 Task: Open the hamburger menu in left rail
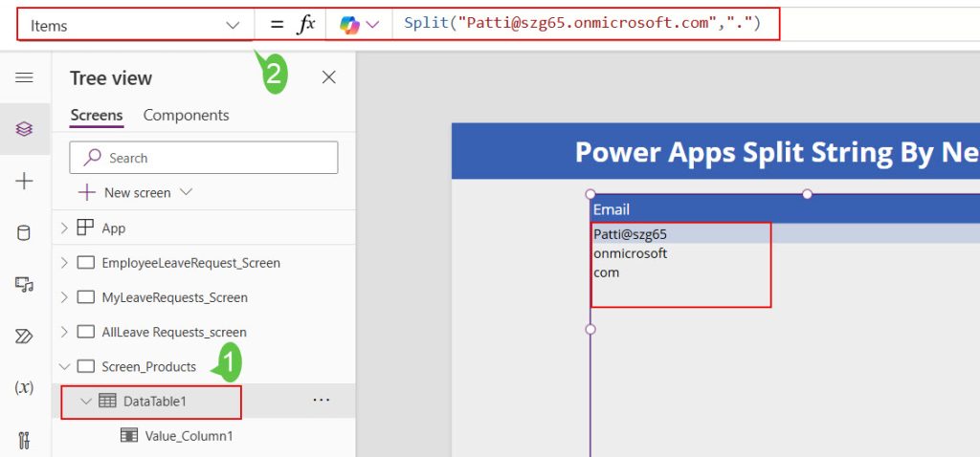click(x=24, y=77)
